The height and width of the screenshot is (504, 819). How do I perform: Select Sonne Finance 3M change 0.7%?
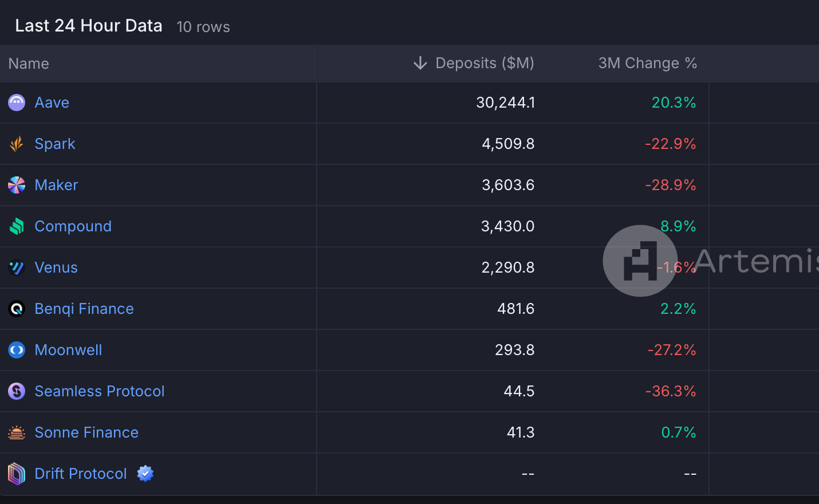click(679, 432)
